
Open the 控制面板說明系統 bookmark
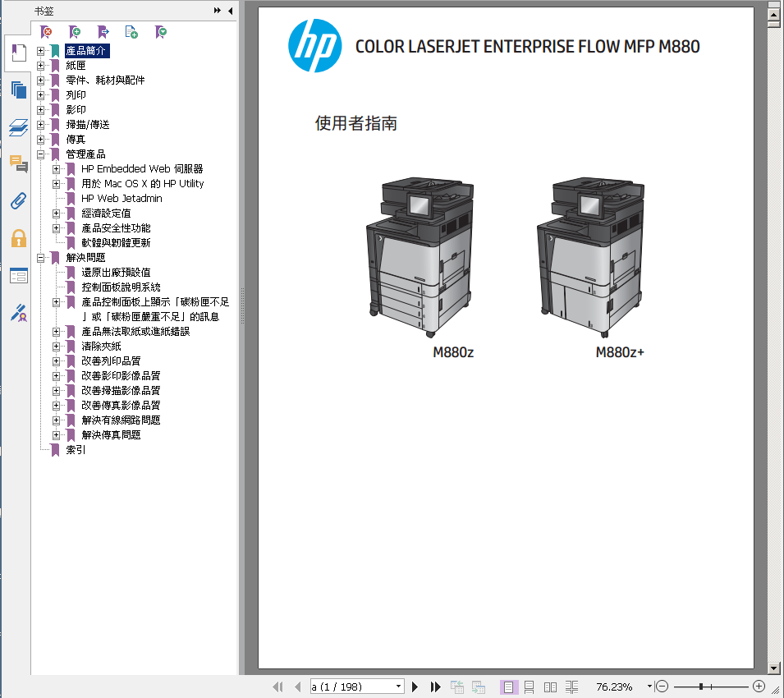click(x=121, y=287)
